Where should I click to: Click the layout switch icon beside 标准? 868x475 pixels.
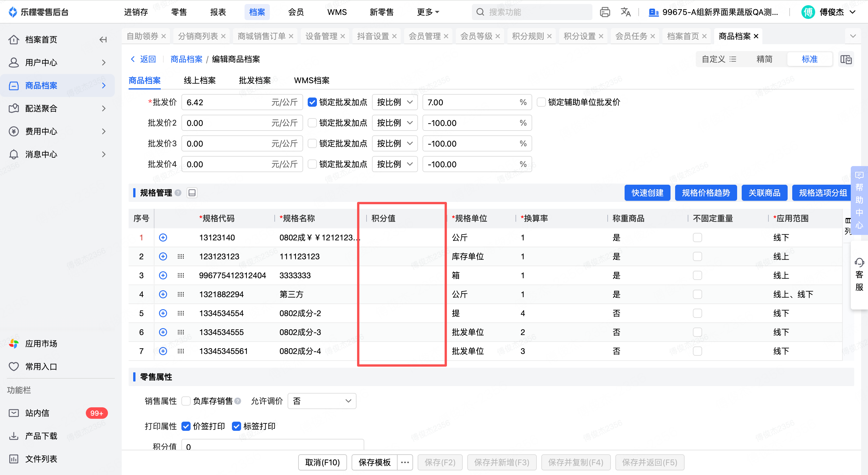(846, 59)
